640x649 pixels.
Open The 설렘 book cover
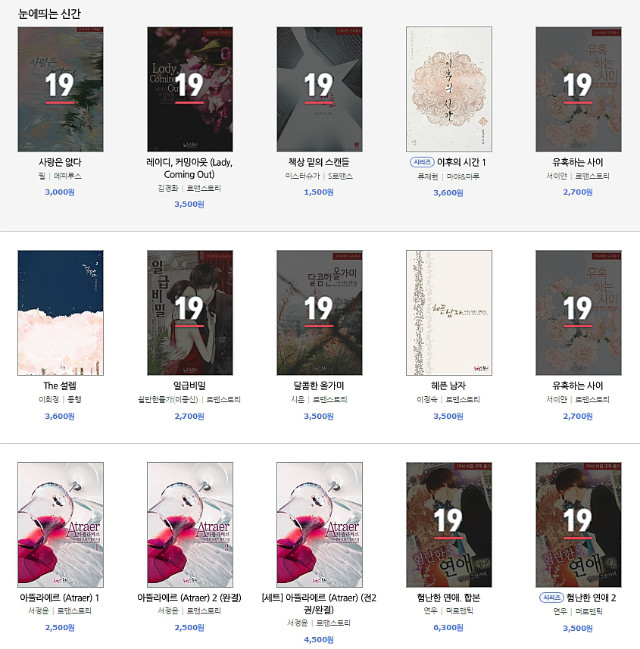[60, 313]
